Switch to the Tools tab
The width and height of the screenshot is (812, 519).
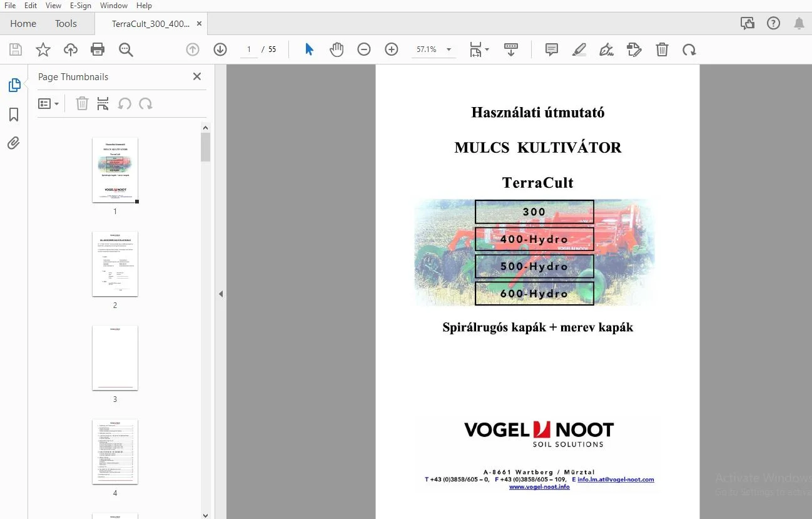66,24
